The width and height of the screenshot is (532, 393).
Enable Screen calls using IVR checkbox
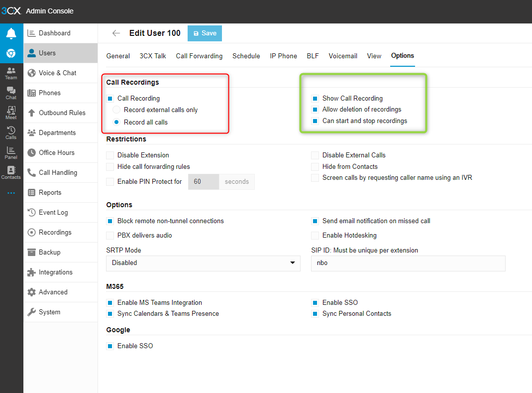click(x=315, y=178)
